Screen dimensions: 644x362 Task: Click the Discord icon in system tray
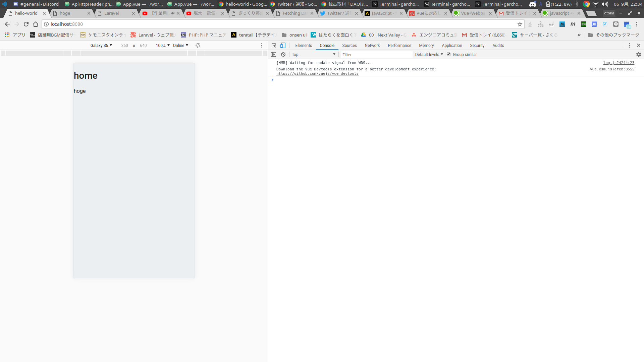coord(533,4)
